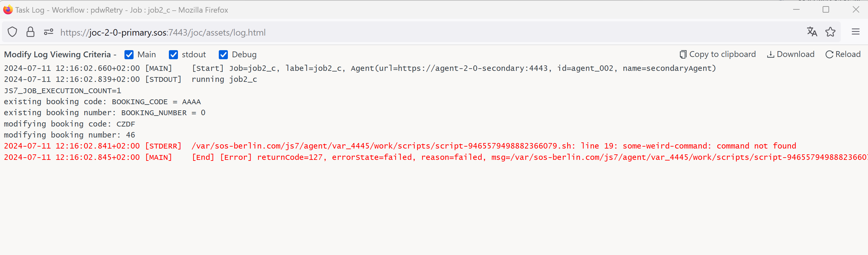Screen dimensions: 868x255
Task: Click the Download text link
Action: (x=795, y=54)
